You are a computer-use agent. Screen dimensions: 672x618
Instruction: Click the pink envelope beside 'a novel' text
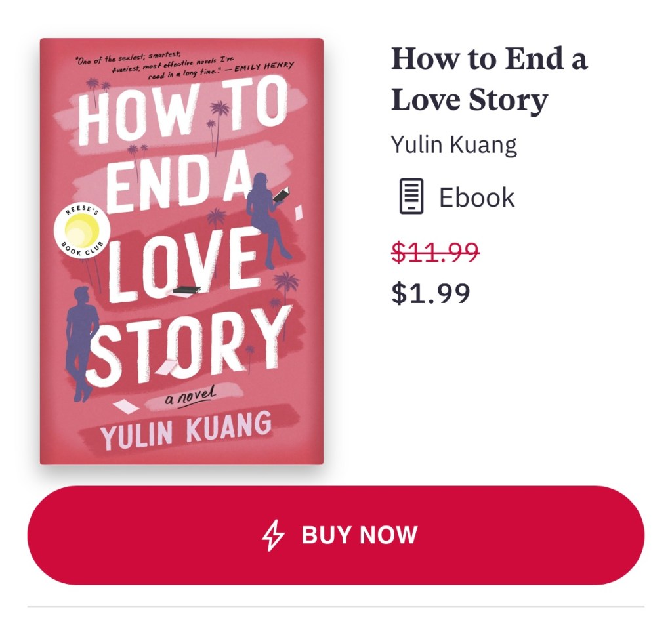pos(125,406)
